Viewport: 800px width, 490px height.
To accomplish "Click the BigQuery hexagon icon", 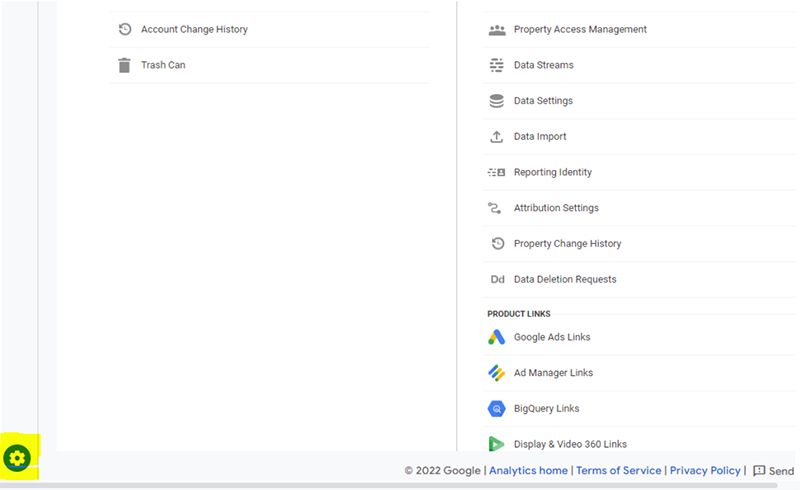I will pos(496,408).
